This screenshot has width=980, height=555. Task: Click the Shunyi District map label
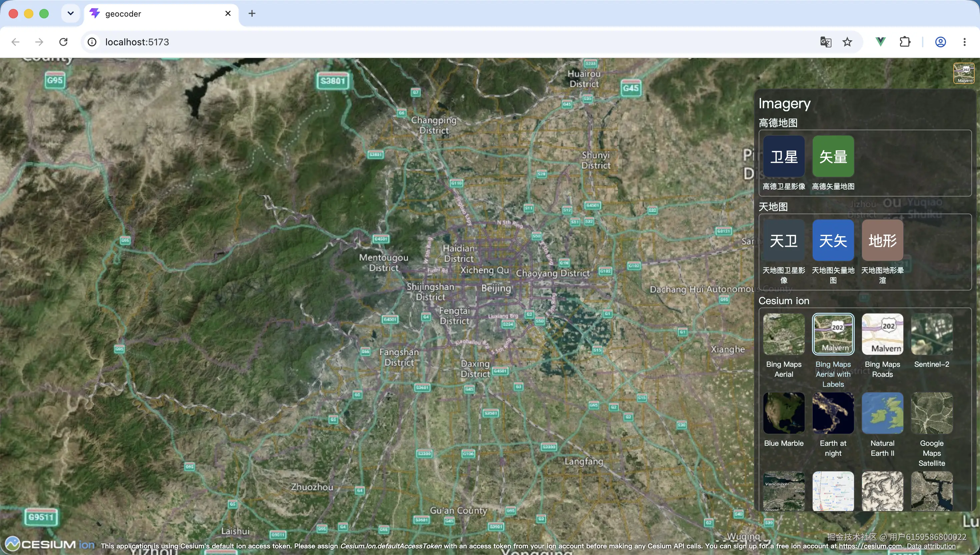pos(596,160)
